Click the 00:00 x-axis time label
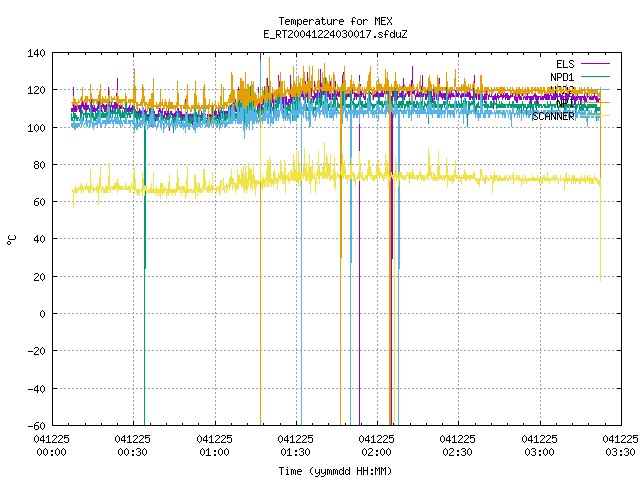The image size is (640, 480). click(51, 452)
